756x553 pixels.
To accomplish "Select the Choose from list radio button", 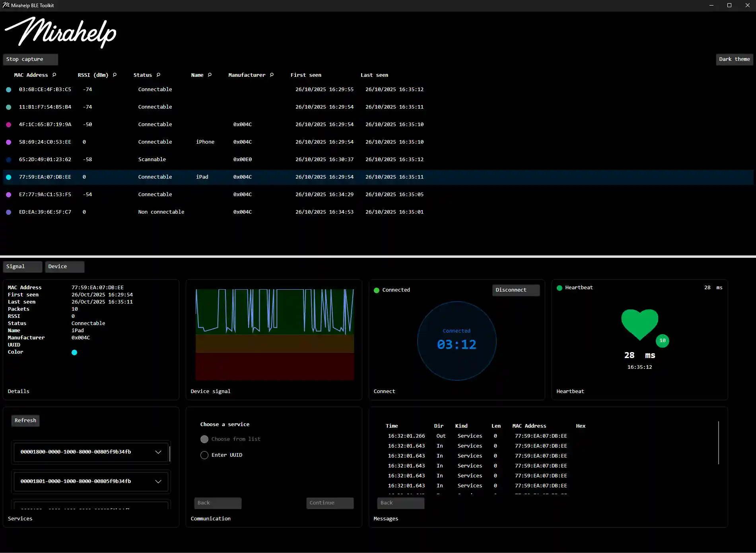I will [x=204, y=439].
